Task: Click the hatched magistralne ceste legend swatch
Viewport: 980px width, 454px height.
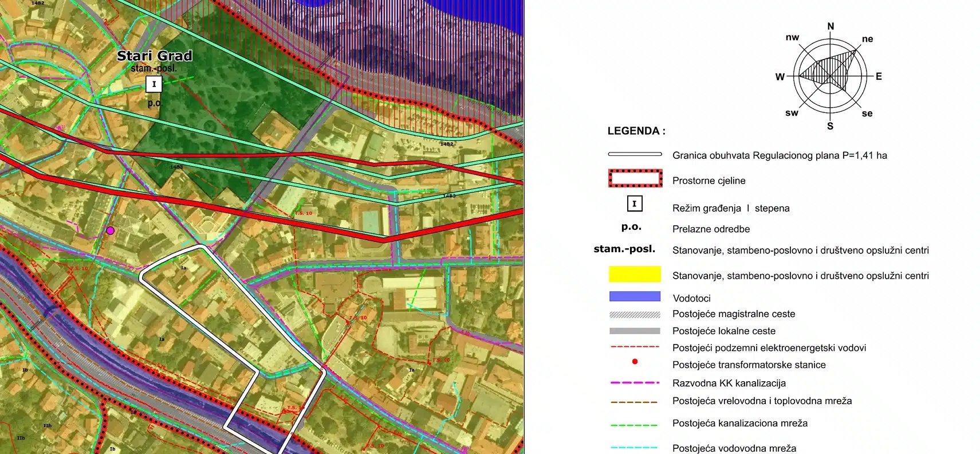Action: [x=635, y=314]
